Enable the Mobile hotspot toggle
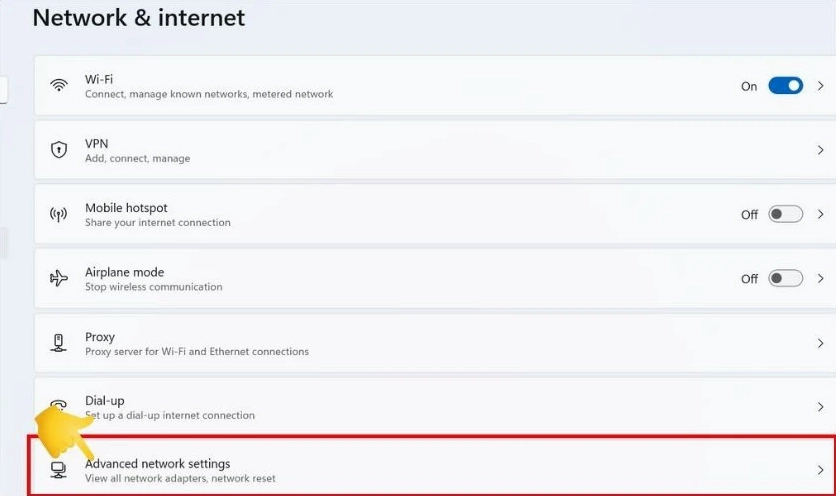The width and height of the screenshot is (836, 496). [x=785, y=214]
